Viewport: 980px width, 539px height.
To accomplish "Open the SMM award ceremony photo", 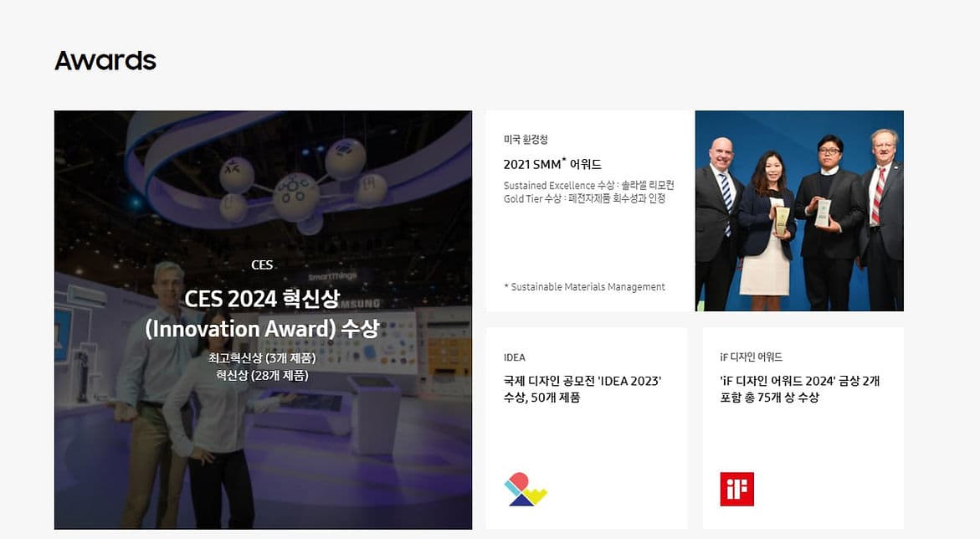I will pos(799,211).
